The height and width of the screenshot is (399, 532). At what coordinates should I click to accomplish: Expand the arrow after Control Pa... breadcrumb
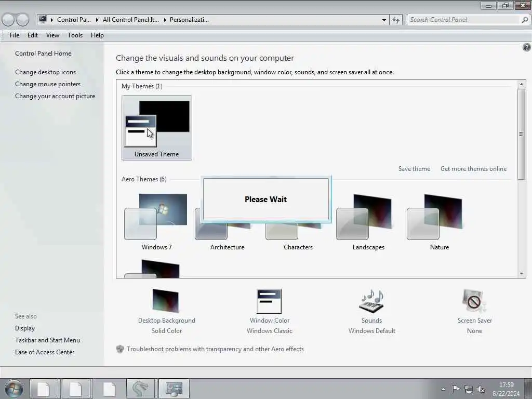click(x=97, y=20)
